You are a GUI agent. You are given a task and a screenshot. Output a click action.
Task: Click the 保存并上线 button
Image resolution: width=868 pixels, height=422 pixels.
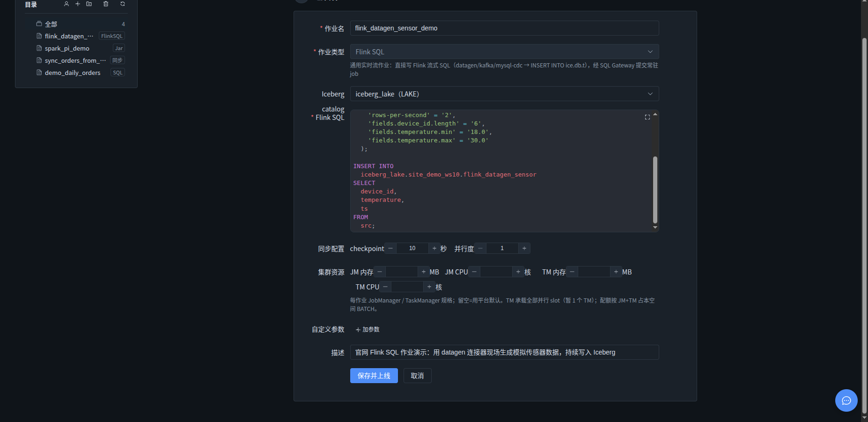tap(374, 376)
